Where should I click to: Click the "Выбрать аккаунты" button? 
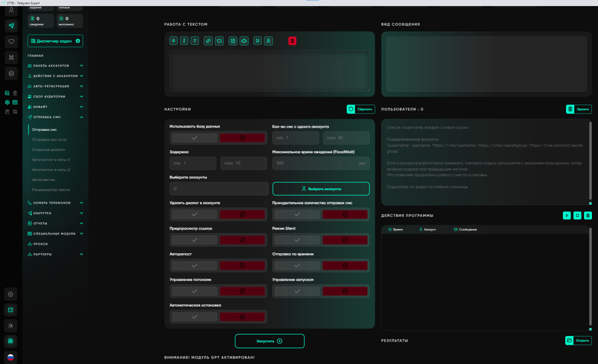click(x=321, y=189)
